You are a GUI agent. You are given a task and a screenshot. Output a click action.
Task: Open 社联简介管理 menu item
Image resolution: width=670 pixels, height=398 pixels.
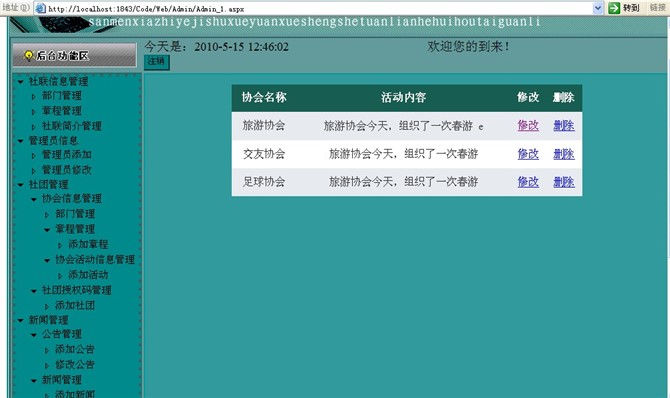[71, 126]
